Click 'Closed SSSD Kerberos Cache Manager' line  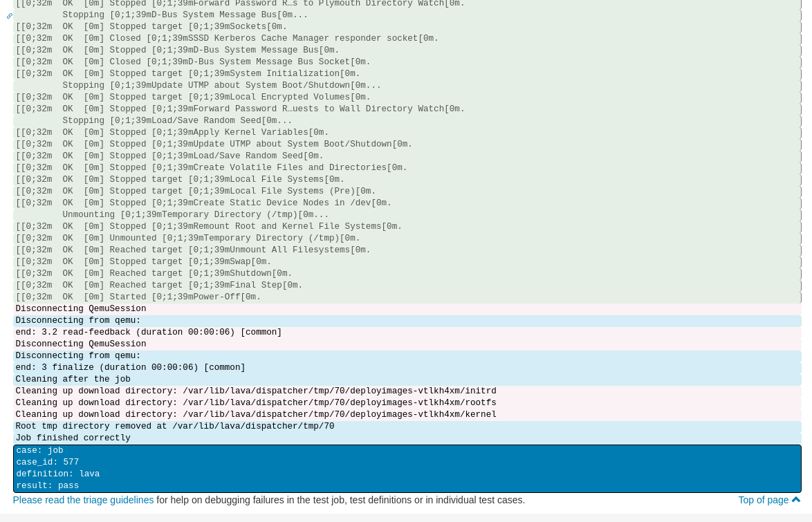tap(407, 38)
